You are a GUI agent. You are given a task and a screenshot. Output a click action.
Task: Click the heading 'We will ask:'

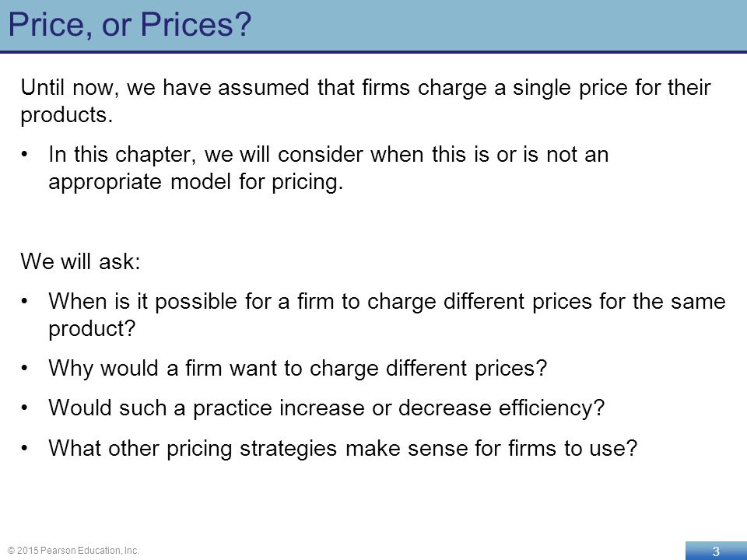pos(80,261)
